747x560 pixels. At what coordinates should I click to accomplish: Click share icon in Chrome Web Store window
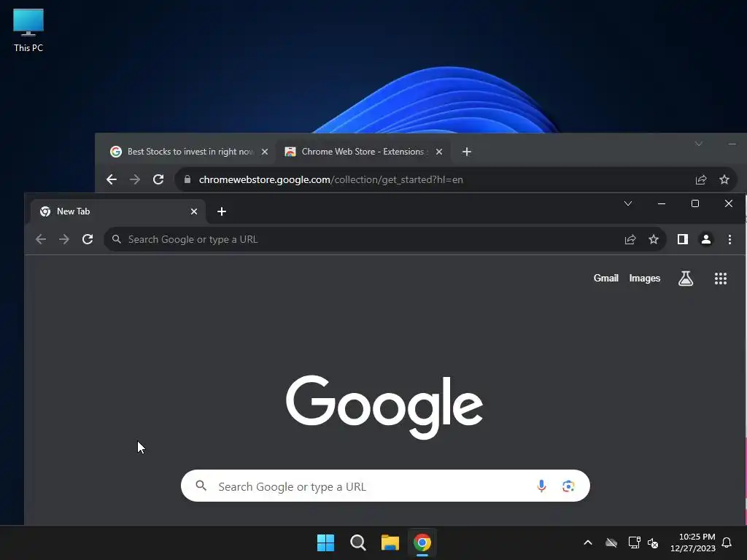coord(701,179)
